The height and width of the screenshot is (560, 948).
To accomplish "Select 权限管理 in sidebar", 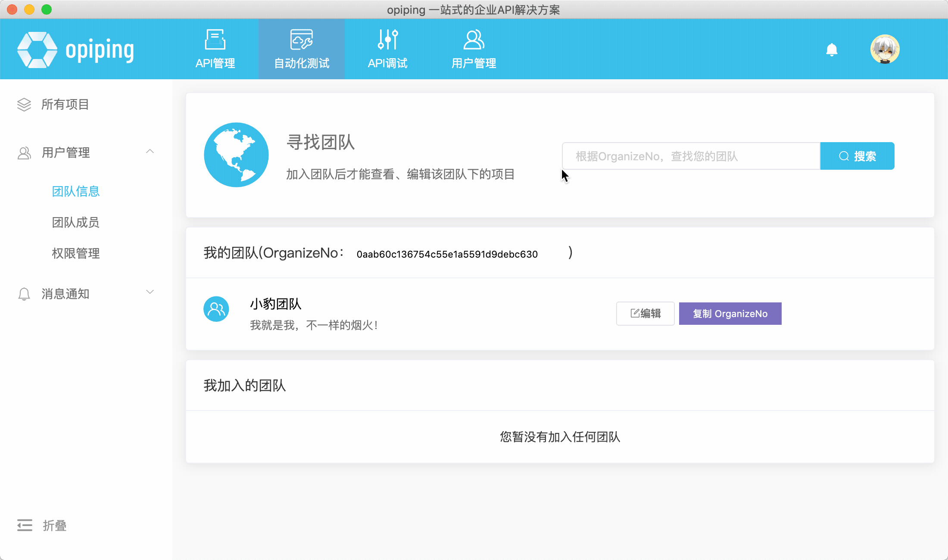I will click(76, 253).
